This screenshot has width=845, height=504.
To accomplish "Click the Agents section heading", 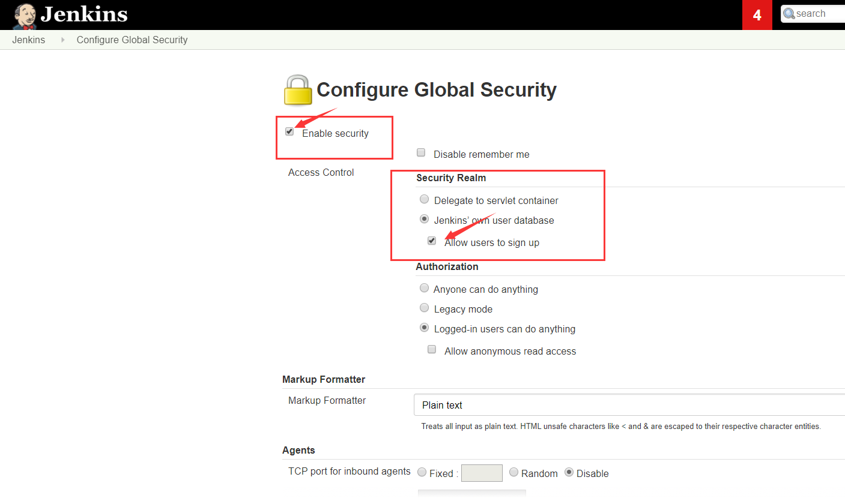I will pyautogui.click(x=298, y=450).
